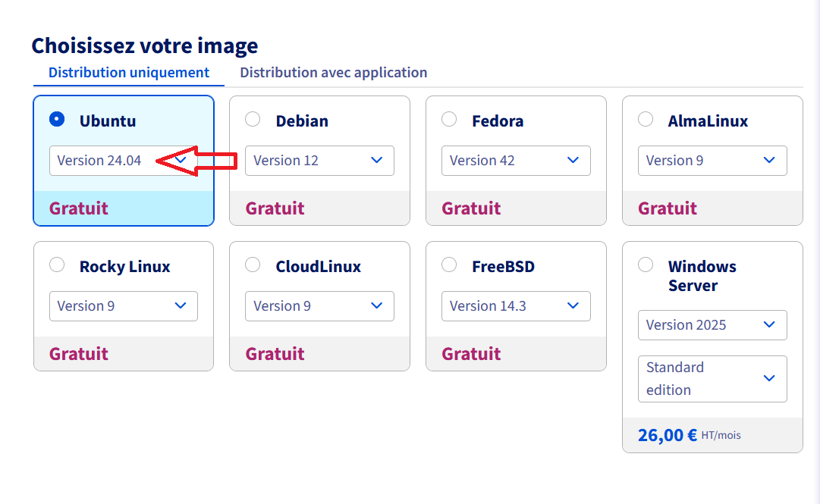Select Fedora as the image
This screenshot has height=504, width=820.
point(449,120)
